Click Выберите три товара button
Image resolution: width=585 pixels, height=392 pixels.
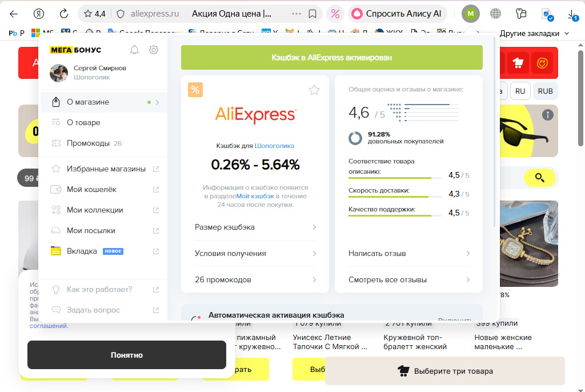444,371
